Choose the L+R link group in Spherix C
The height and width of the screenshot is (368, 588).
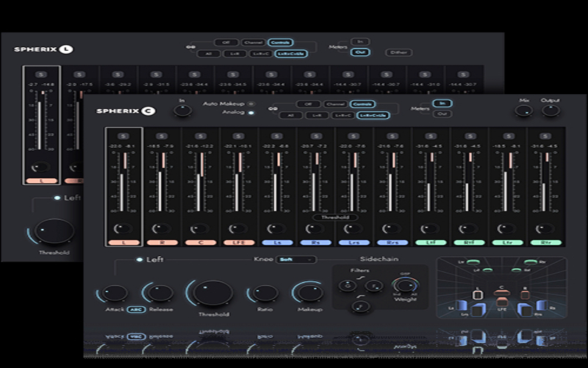pyautogui.click(x=318, y=116)
